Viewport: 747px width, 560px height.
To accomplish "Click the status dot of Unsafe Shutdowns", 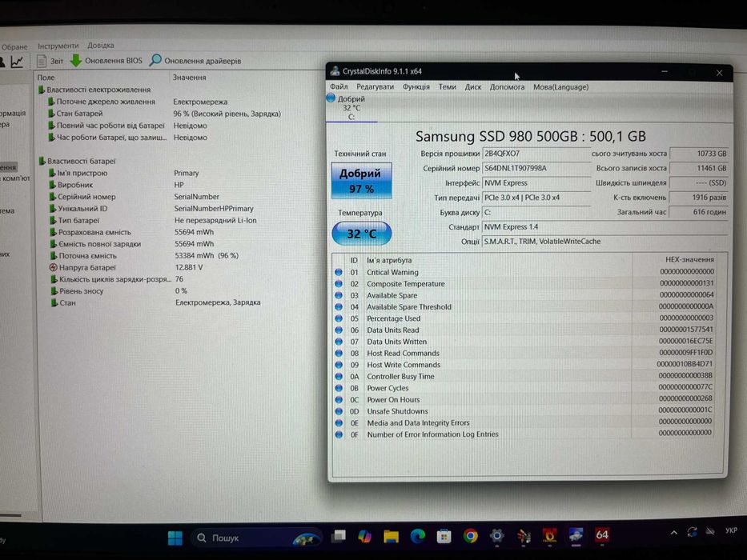I will pyautogui.click(x=338, y=411).
